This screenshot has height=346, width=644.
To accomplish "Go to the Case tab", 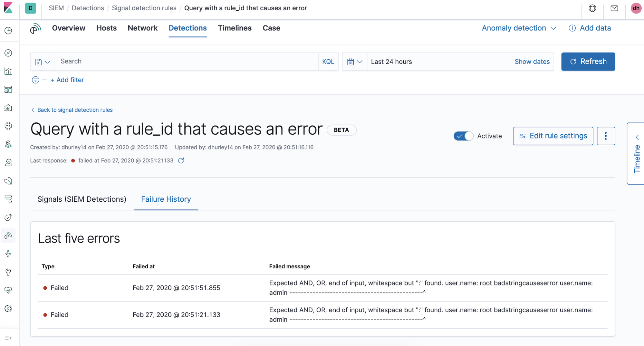I will 272,28.
